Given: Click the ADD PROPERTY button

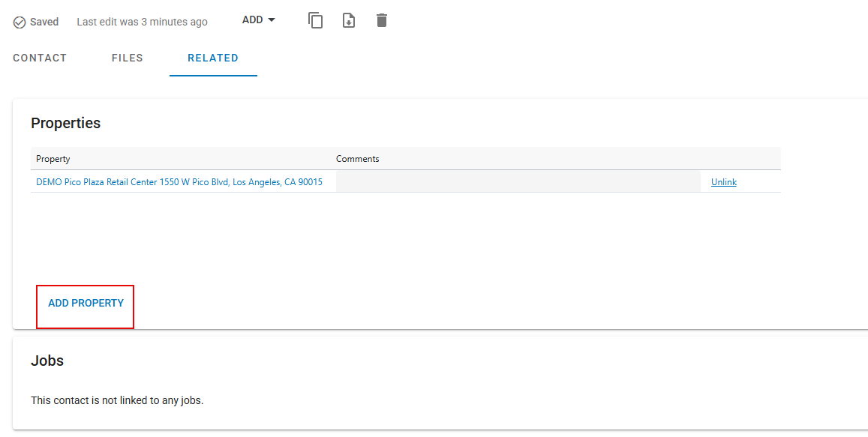Looking at the screenshot, I should coord(86,303).
